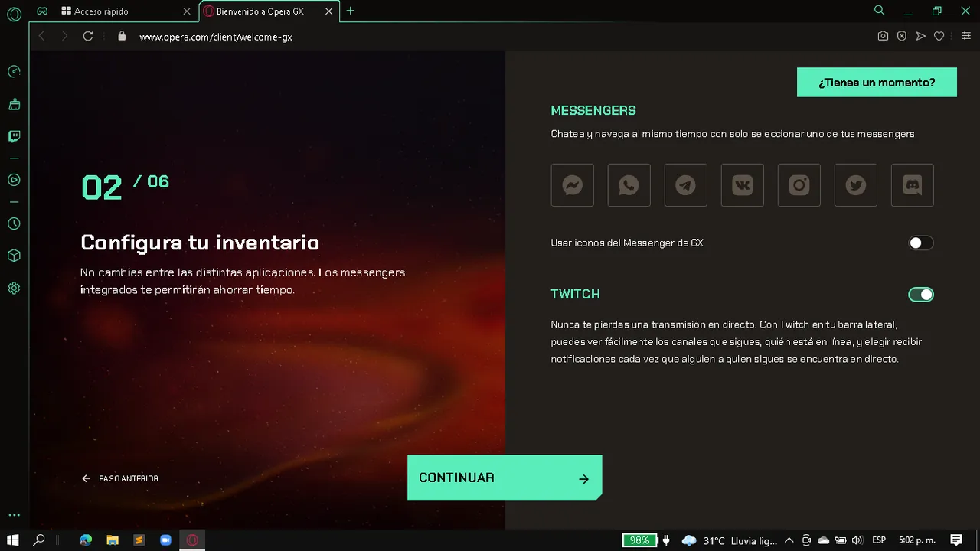Show hidden system tray icons
Image resolution: width=980 pixels, height=551 pixels.
[x=789, y=540]
